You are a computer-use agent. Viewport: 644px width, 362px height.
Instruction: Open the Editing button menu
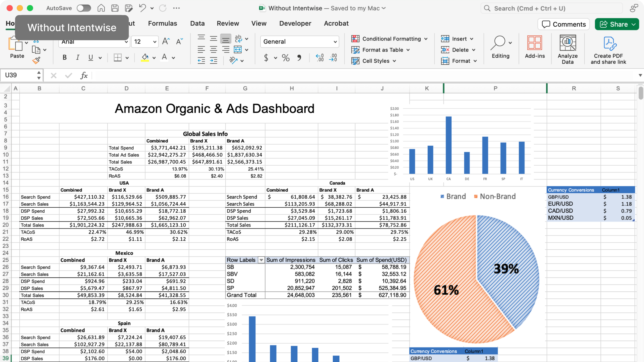(x=501, y=47)
